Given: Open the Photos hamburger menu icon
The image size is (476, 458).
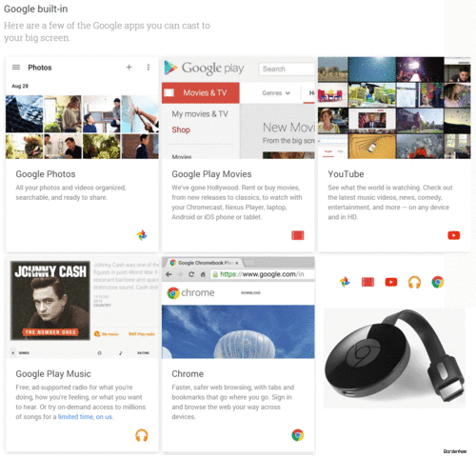Looking at the screenshot, I should pos(16,68).
